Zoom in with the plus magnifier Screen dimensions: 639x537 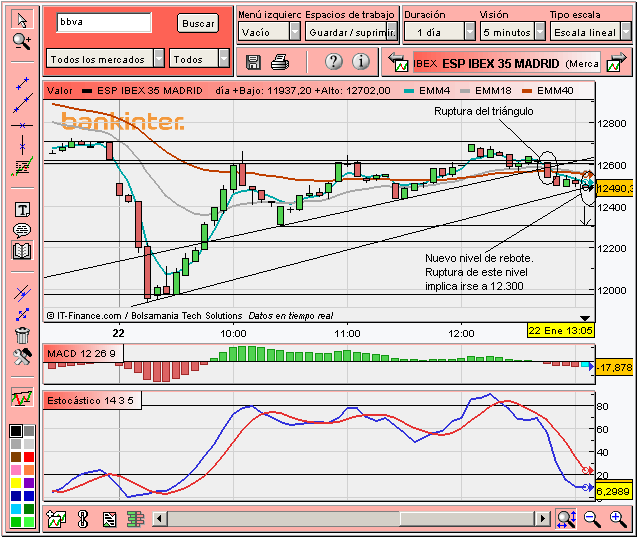[618, 519]
